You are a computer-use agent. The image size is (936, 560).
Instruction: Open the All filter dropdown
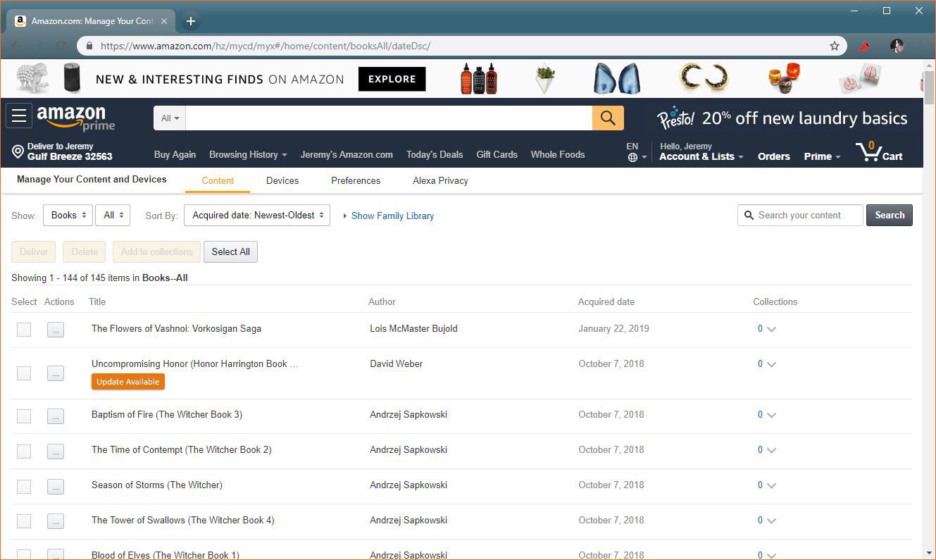pos(113,216)
